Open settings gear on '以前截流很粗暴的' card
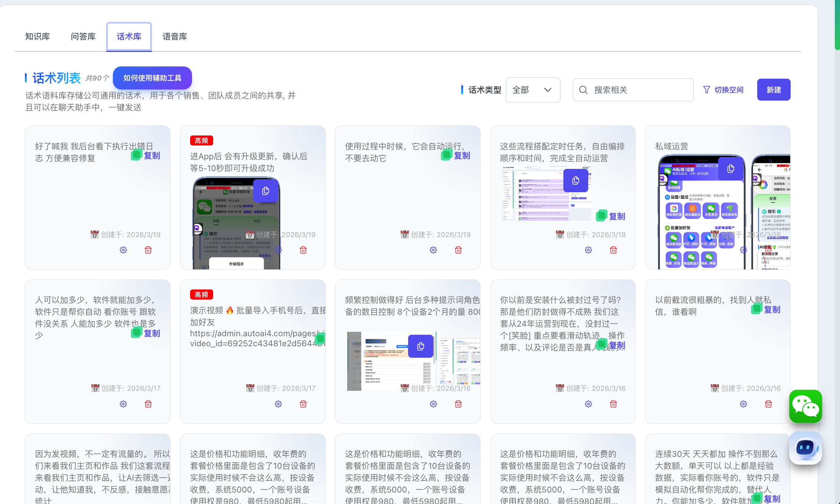 click(x=743, y=404)
